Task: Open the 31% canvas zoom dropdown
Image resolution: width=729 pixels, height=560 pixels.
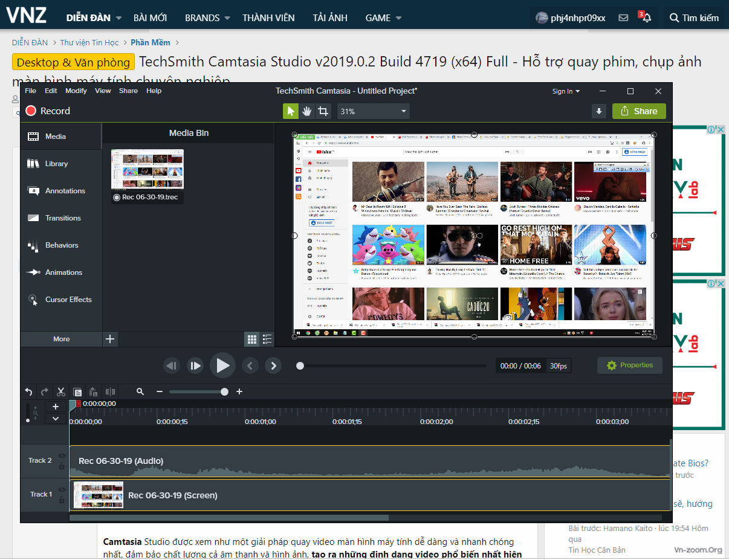Action: click(373, 111)
